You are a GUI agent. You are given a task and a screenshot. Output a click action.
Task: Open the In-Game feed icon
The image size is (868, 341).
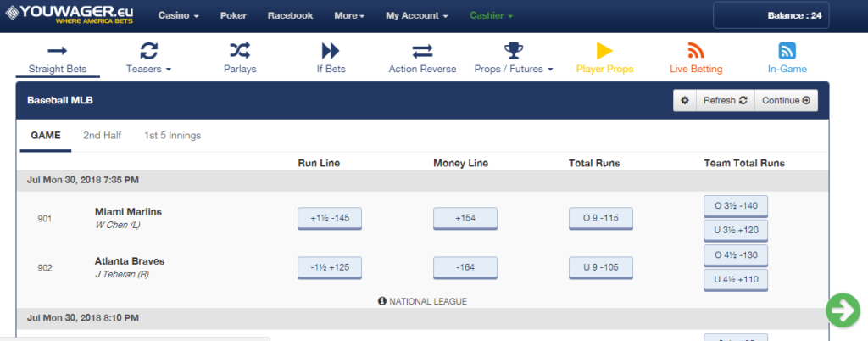(787, 50)
